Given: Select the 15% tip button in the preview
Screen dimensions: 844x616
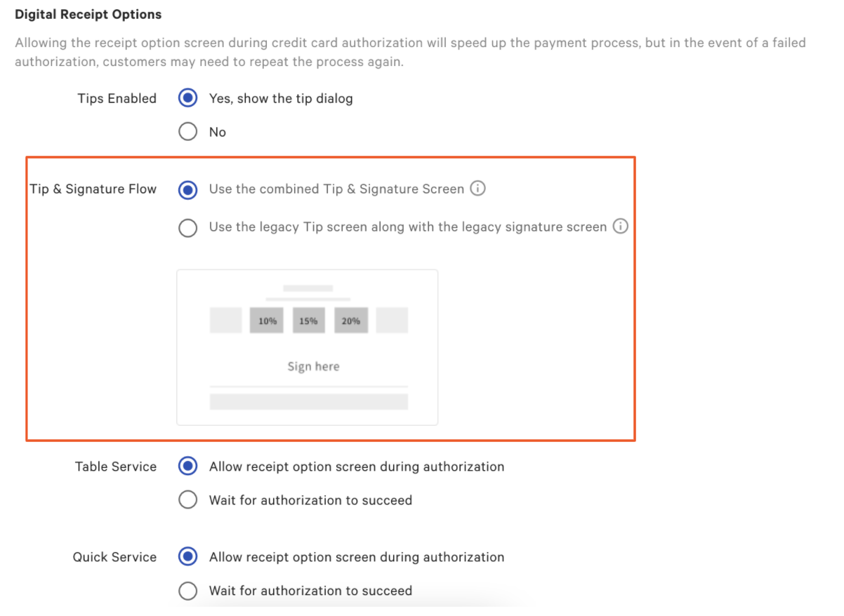Looking at the screenshot, I should [x=308, y=320].
